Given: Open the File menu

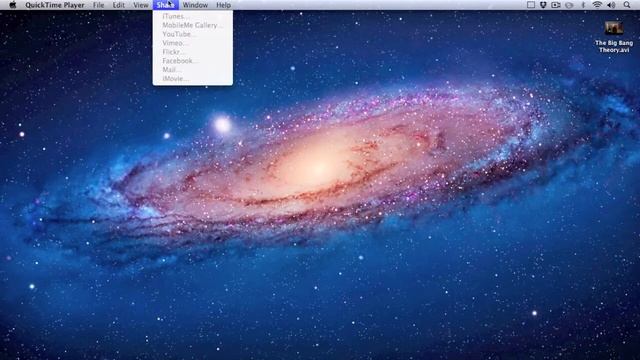Looking at the screenshot, I should pos(98,5).
